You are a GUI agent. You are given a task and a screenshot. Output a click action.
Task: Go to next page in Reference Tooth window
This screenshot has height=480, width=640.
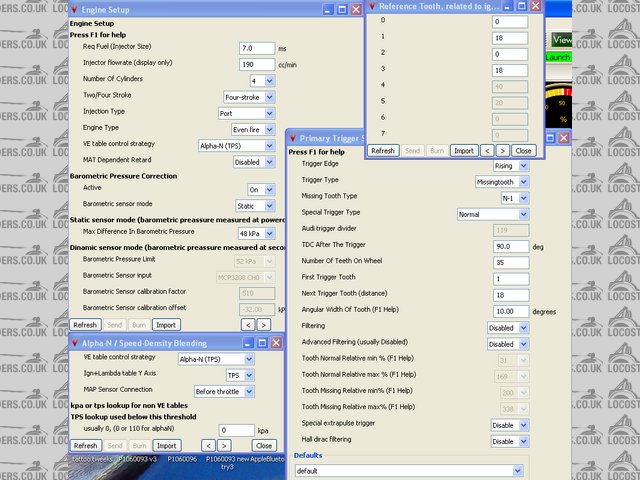click(x=503, y=150)
